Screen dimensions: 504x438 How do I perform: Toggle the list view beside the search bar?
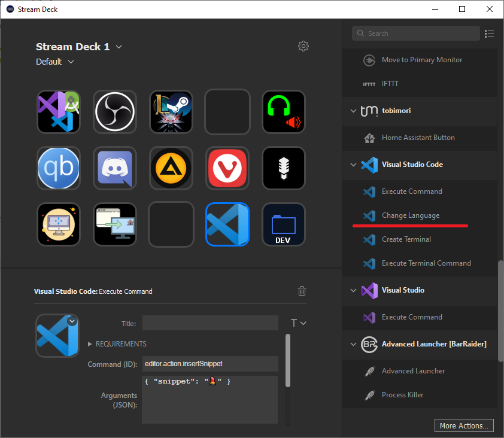489,34
